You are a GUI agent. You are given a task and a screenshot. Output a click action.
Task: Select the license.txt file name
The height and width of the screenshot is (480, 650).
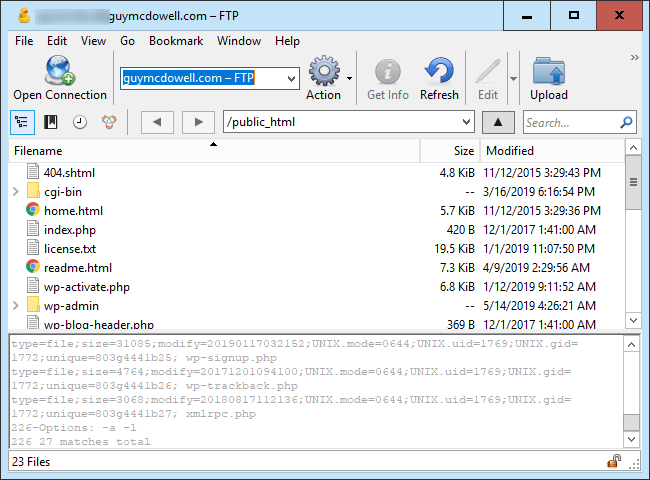pos(70,249)
